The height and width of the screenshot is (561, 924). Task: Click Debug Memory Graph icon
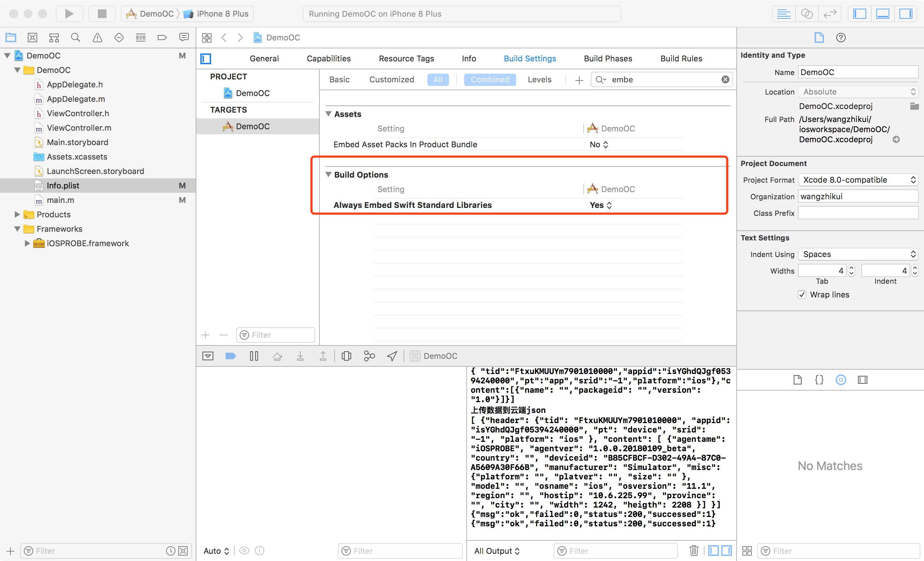(369, 356)
